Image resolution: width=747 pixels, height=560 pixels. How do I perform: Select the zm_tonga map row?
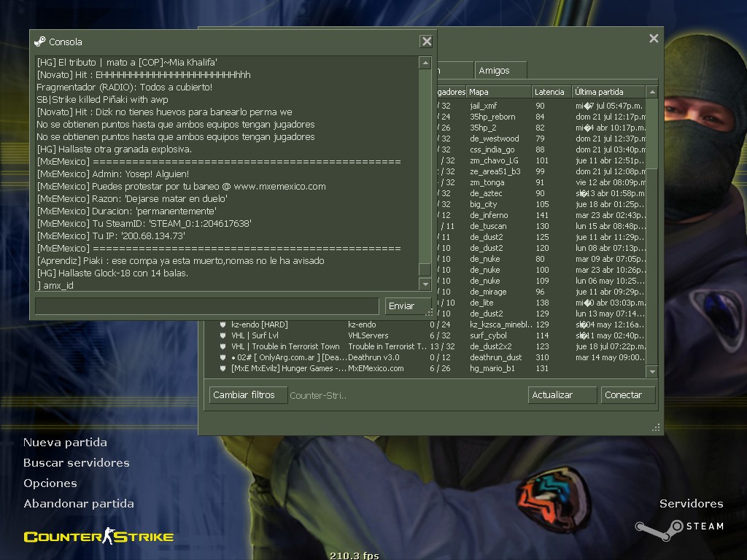(541, 182)
